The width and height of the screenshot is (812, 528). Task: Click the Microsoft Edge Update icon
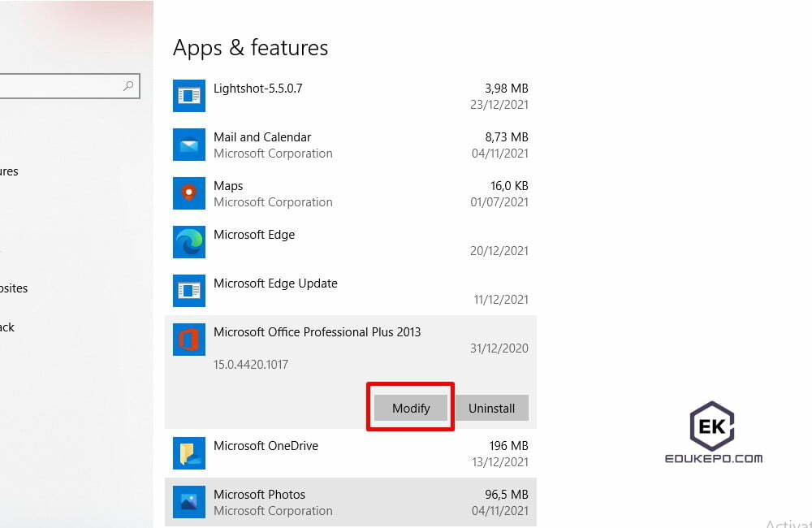pyautogui.click(x=189, y=291)
